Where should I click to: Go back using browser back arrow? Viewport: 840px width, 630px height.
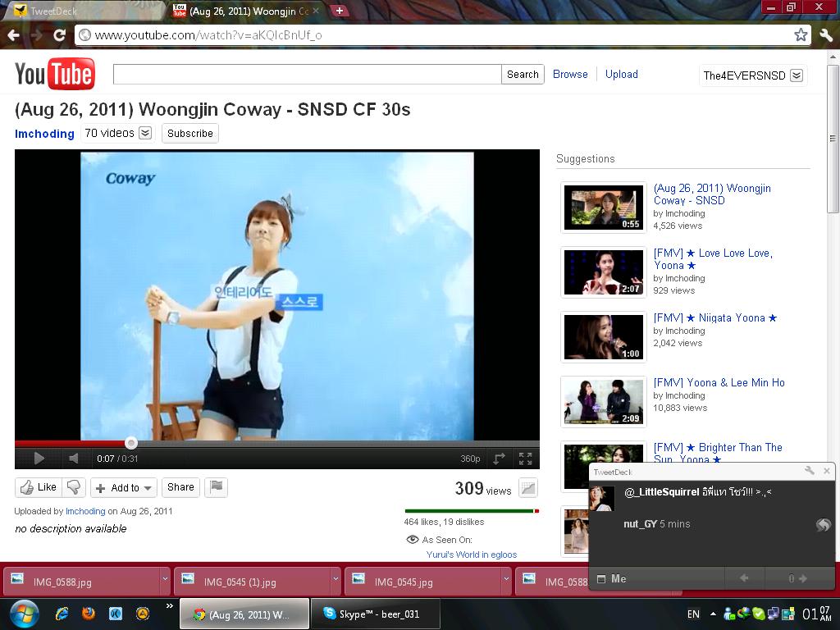tap(13, 35)
